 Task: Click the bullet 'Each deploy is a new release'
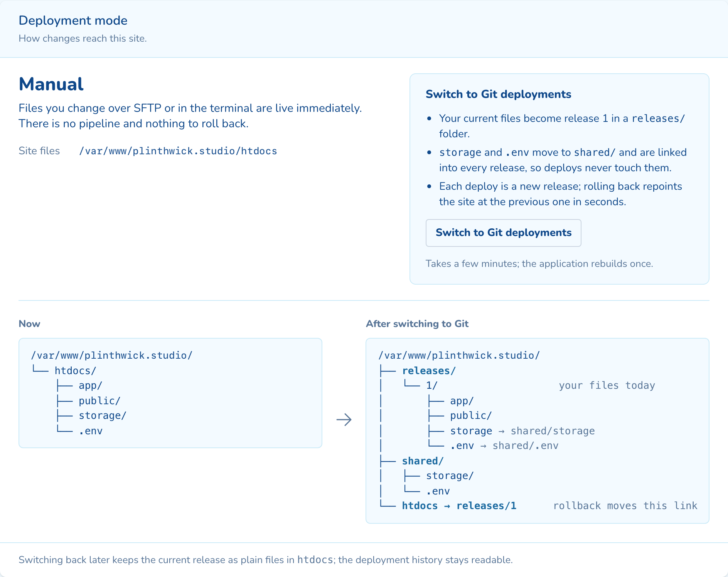[561, 194]
